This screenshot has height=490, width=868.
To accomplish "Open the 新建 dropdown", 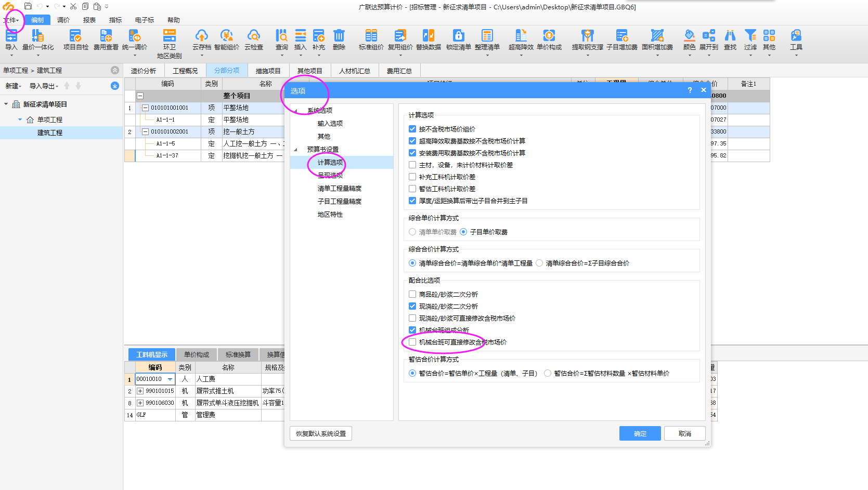I will pyautogui.click(x=13, y=86).
